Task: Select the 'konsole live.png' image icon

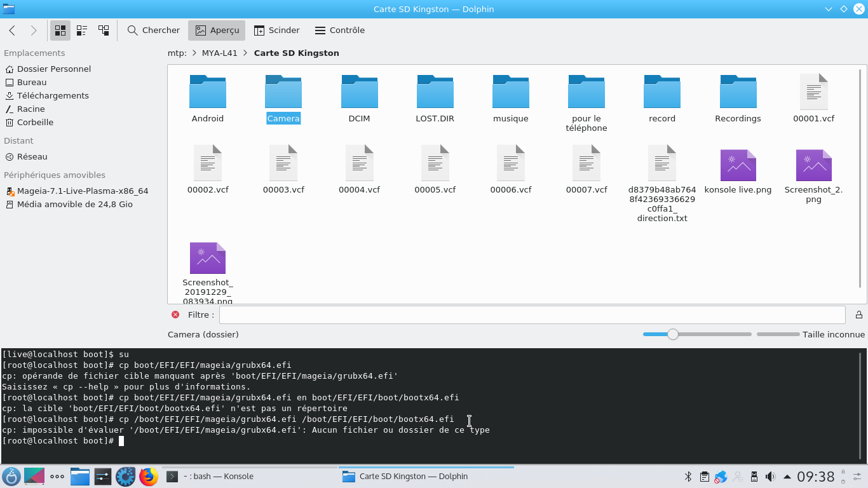Action: [x=738, y=165]
